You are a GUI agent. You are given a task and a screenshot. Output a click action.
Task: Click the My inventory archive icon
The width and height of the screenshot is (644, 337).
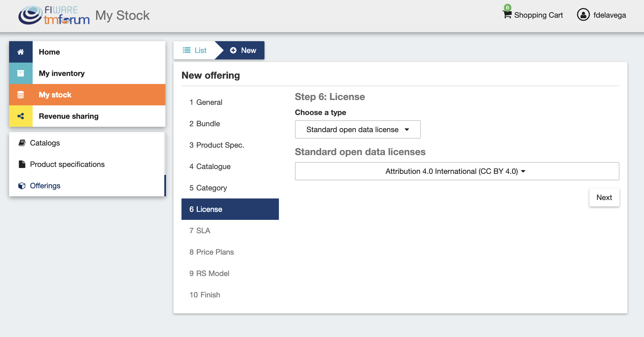pyautogui.click(x=21, y=73)
